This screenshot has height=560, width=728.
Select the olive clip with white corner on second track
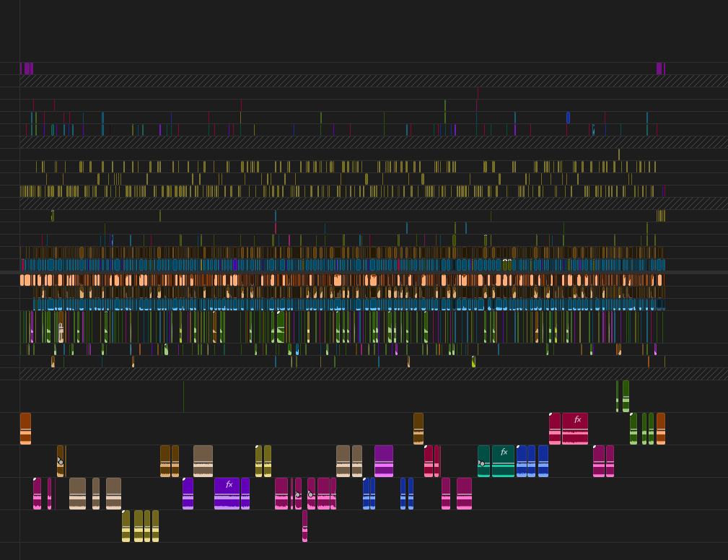tap(258, 461)
